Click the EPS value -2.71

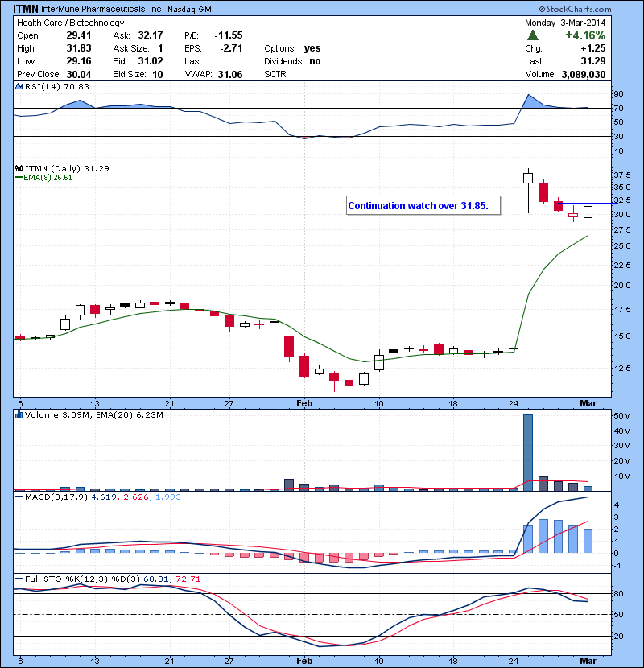[231, 48]
